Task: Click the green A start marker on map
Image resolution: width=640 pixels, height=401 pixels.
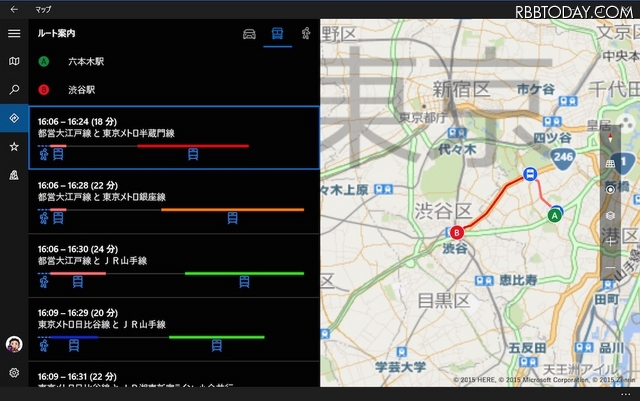Action: [554, 216]
